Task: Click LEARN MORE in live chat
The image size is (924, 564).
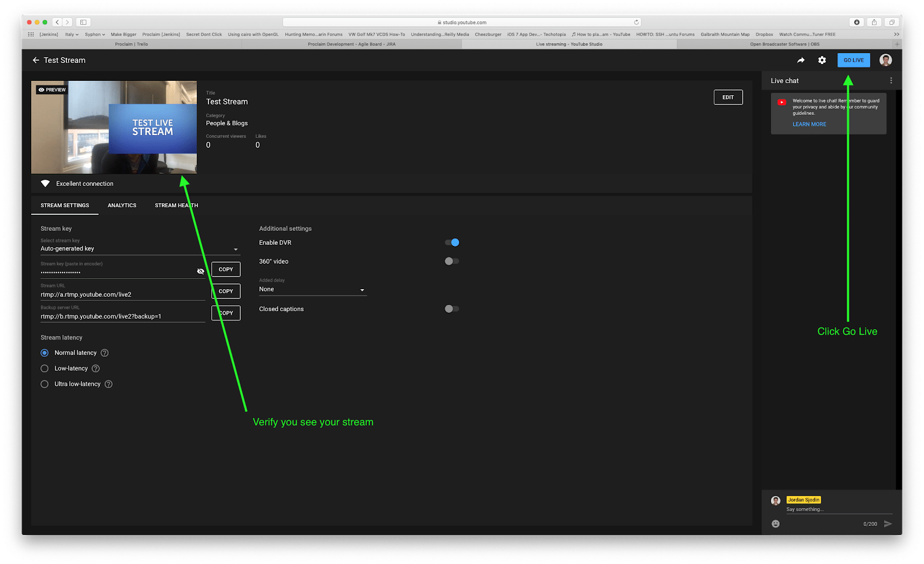Action: point(809,124)
